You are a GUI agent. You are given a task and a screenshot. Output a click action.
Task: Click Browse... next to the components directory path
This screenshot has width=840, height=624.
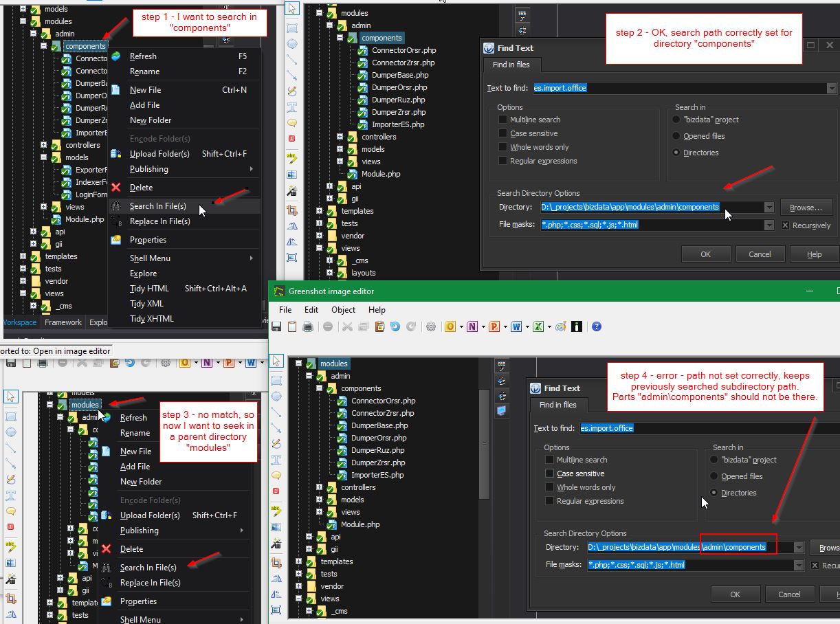point(806,208)
